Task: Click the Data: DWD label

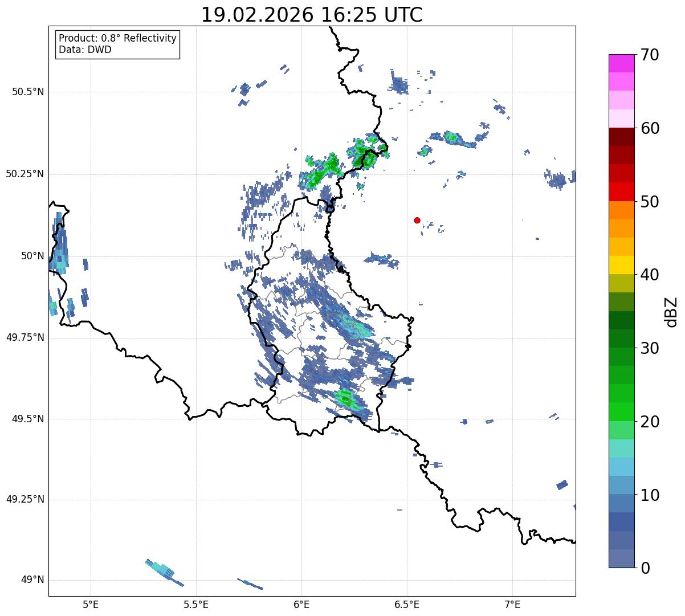Action: click(85, 50)
